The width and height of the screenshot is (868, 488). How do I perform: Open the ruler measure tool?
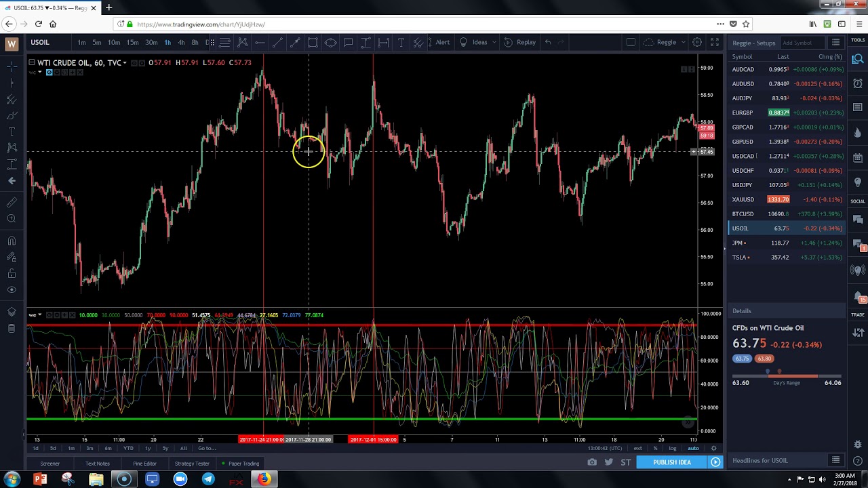click(x=12, y=203)
